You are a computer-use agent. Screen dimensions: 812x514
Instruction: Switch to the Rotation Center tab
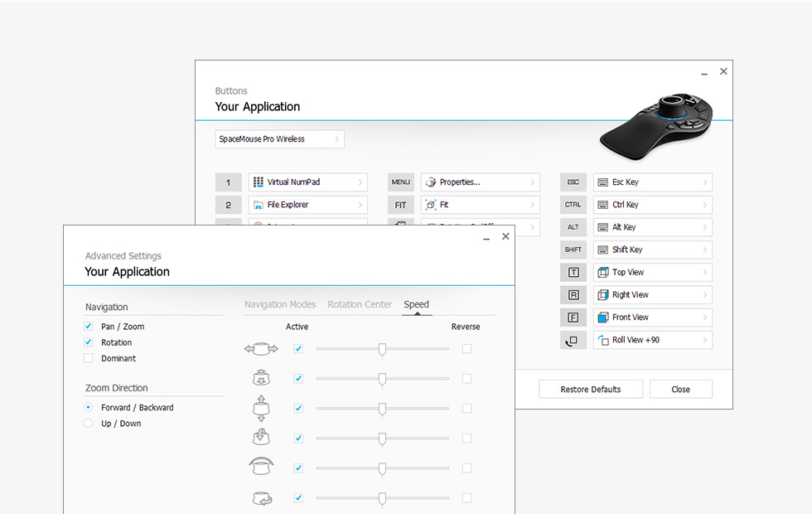pos(360,304)
